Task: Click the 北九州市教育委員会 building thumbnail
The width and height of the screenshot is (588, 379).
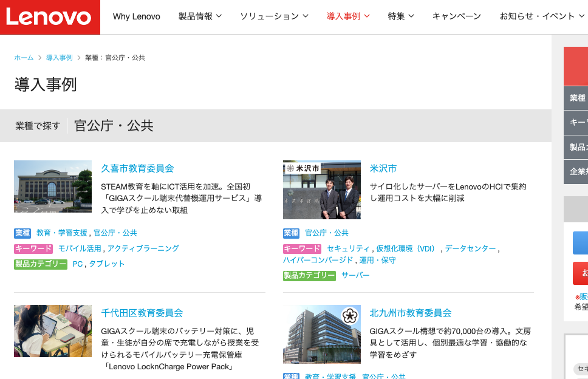Action: 322,334
